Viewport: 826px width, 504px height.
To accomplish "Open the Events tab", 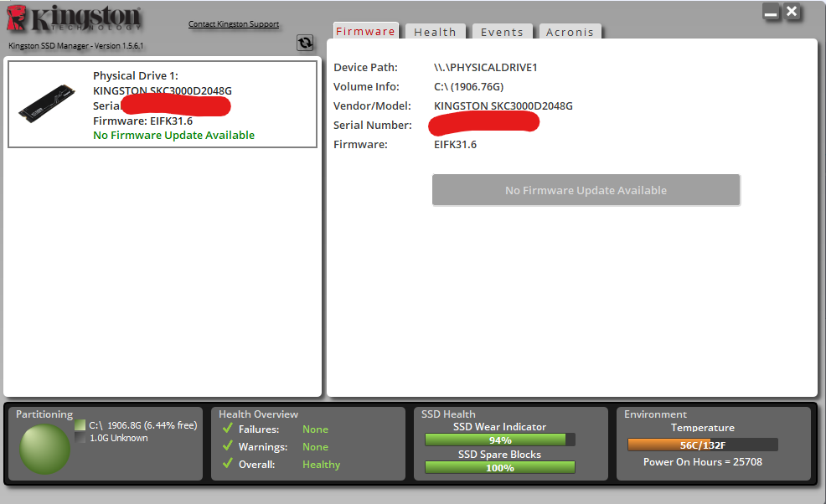I will tap(502, 32).
